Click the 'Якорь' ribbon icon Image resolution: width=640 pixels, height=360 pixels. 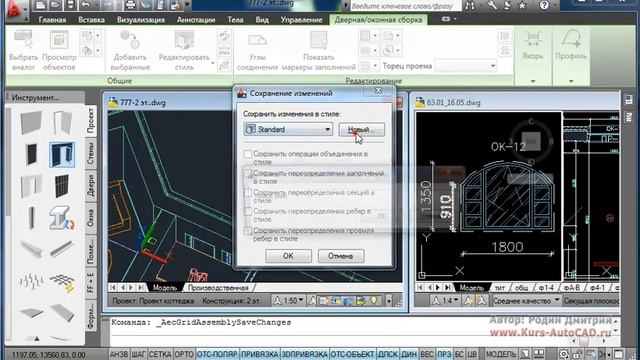pos(533,39)
